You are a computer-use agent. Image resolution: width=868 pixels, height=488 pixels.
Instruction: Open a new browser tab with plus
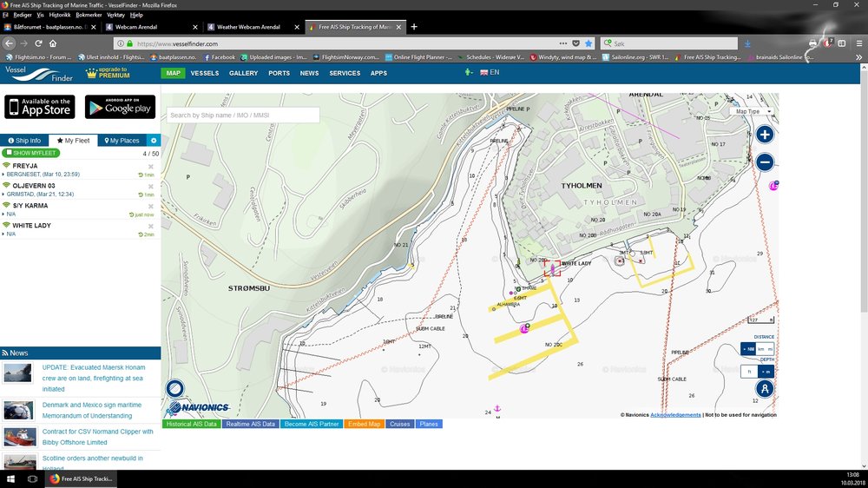point(413,27)
